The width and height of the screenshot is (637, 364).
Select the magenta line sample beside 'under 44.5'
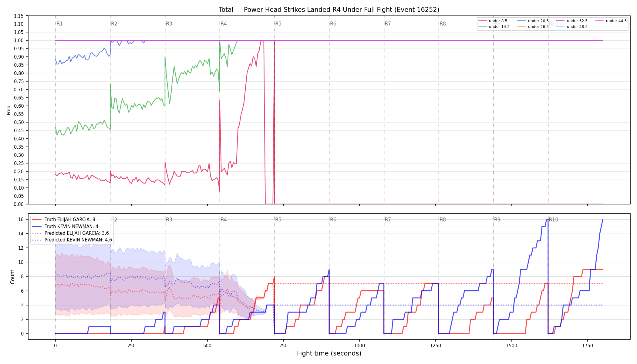(599, 21)
